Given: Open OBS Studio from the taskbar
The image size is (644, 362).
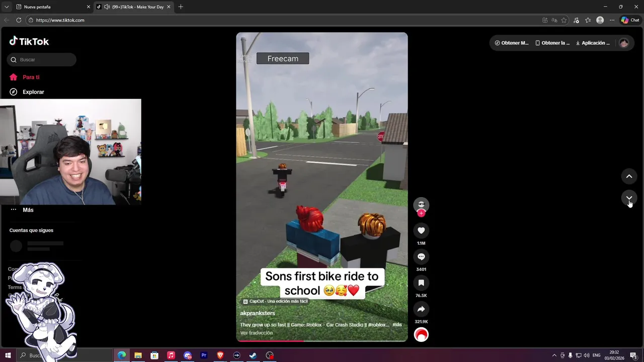Looking at the screenshot, I should (x=270, y=355).
